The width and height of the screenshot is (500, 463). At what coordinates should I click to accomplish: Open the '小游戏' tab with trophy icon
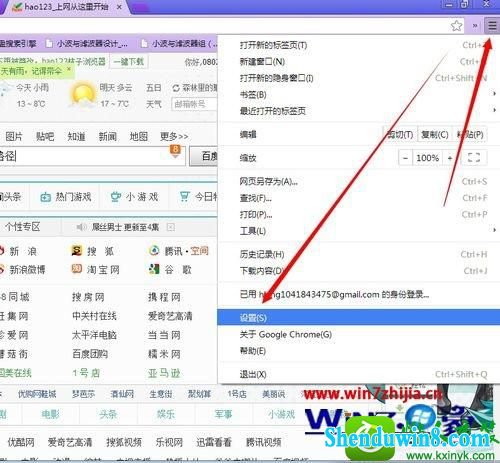click(x=134, y=197)
